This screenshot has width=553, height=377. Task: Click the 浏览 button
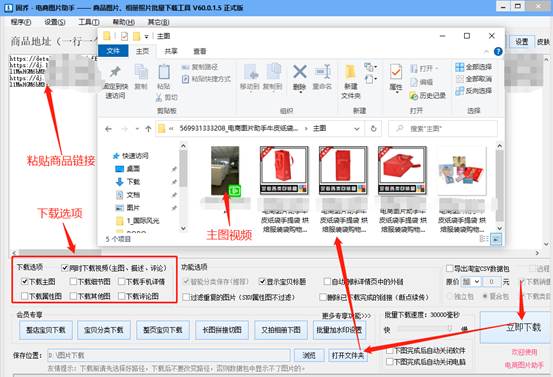309,355
